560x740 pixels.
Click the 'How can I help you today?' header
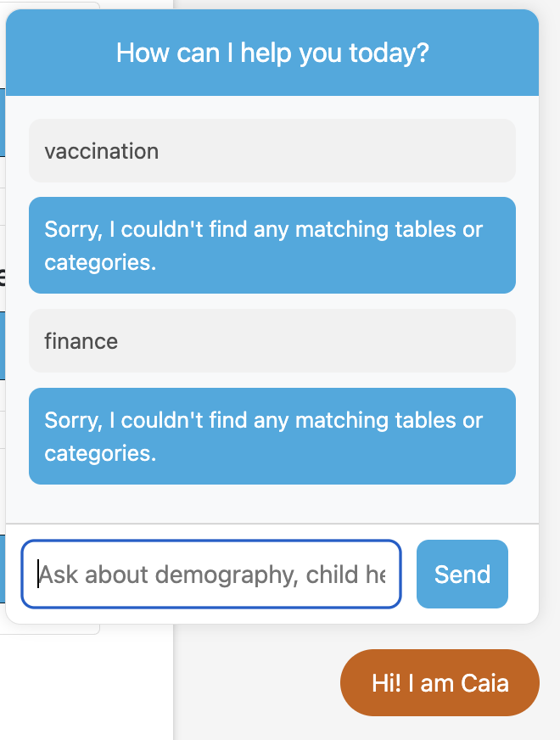(x=272, y=52)
